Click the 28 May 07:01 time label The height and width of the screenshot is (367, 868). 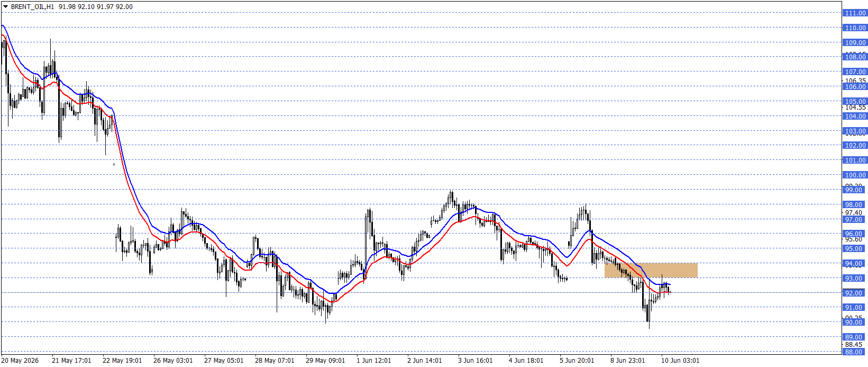(275, 361)
